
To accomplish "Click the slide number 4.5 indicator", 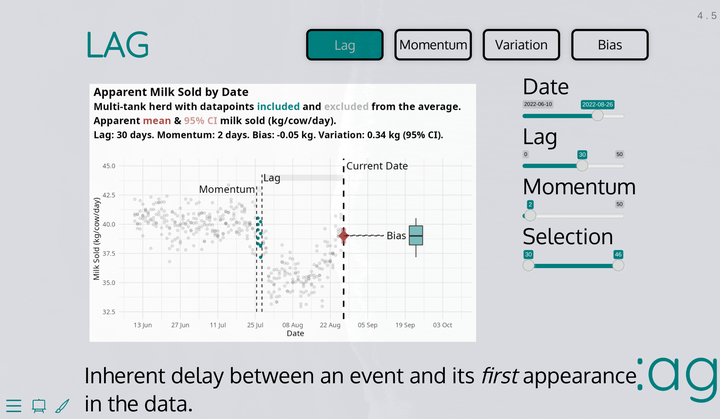I will 706,17.
